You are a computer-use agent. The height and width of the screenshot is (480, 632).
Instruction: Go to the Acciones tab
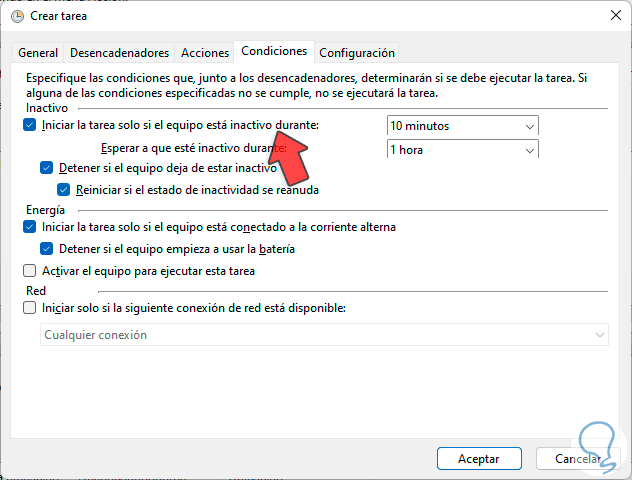click(x=204, y=53)
